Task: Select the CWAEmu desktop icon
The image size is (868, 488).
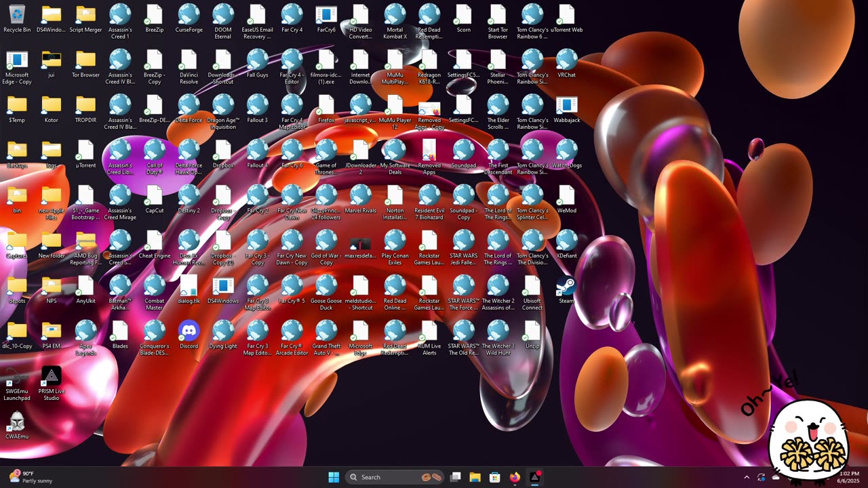Action: click(x=17, y=426)
